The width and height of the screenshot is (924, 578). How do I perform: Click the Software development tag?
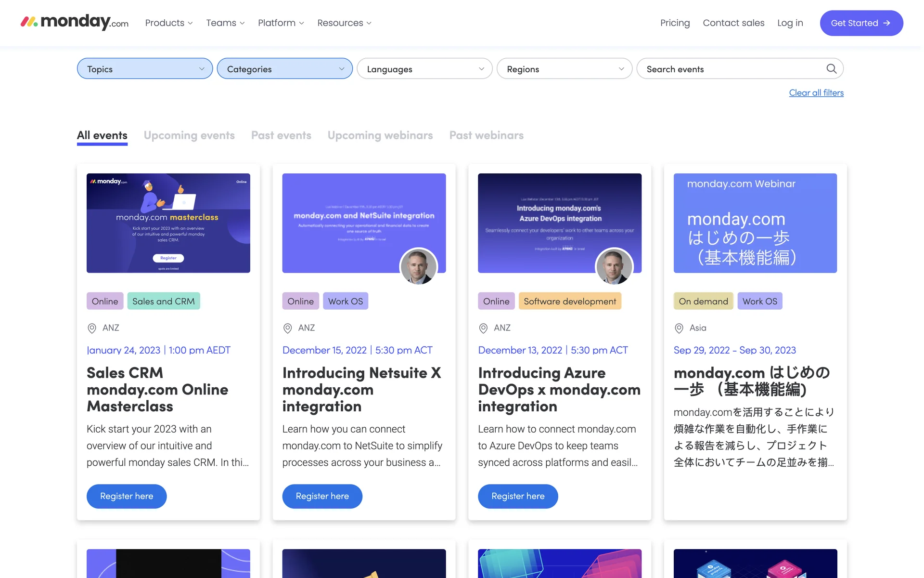point(569,301)
